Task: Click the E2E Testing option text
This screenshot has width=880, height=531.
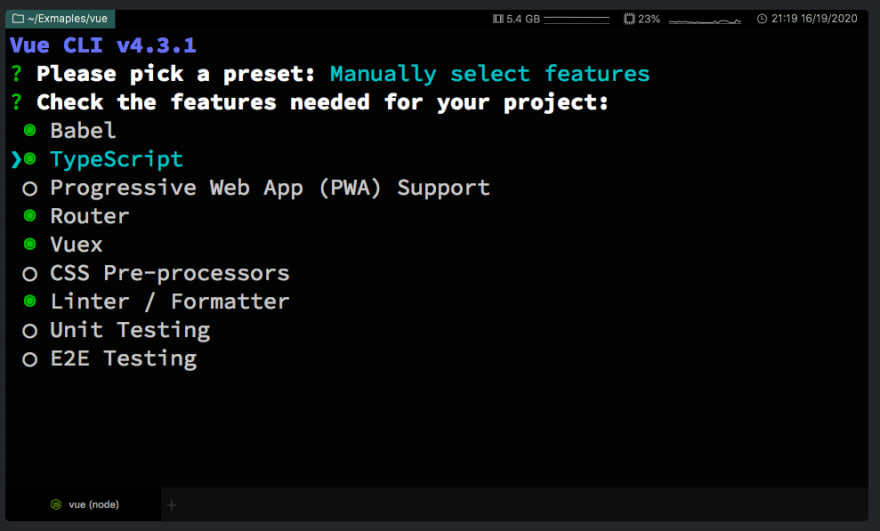Action: click(123, 359)
